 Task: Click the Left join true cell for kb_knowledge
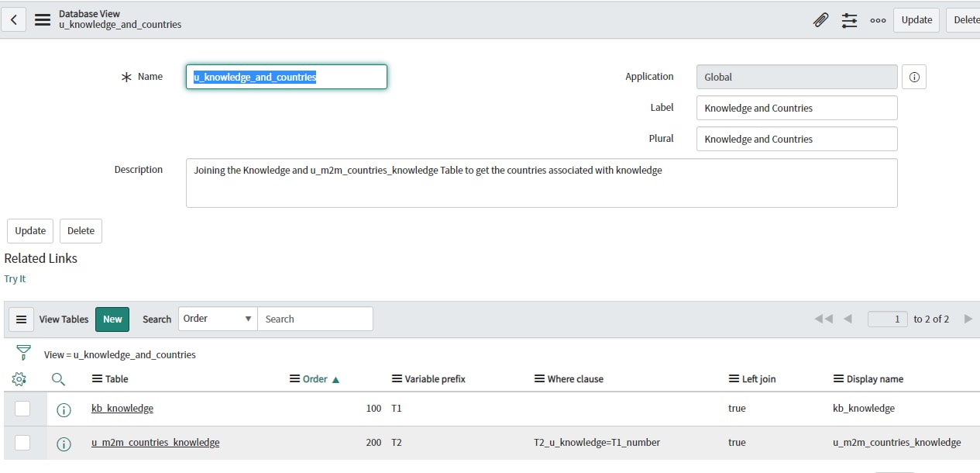click(737, 408)
